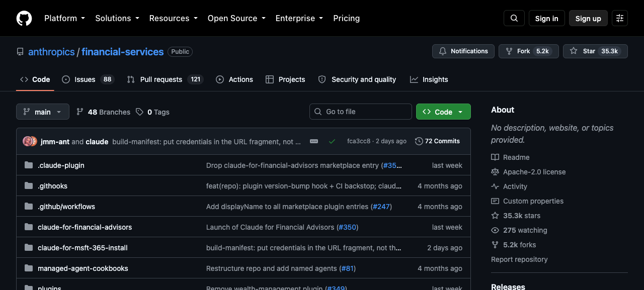
Task: Open the financial-services repository link
Action: pyautogui.click(x=122, y=52)
